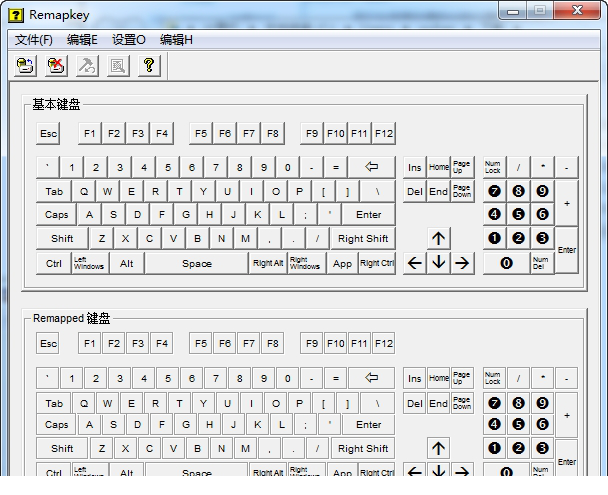Select numpad 8 on base keyboard
This screenshot has width=608, height=495.
518,191
